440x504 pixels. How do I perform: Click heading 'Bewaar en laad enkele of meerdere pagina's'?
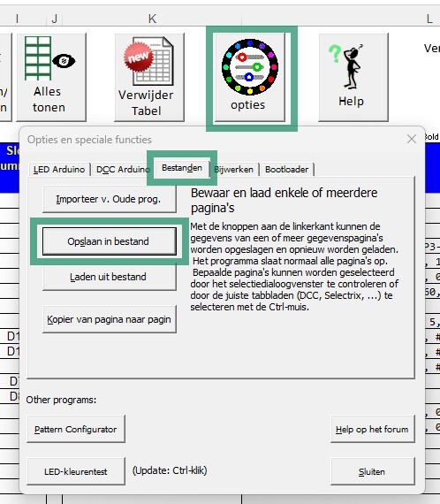click(284, 200)
